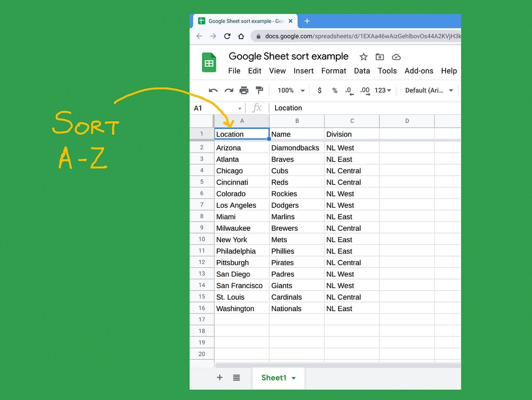Image resolution: width=532 pixels, height=400 pixels.
Task: Click the redo arrow icon
Action: point(229,91)
